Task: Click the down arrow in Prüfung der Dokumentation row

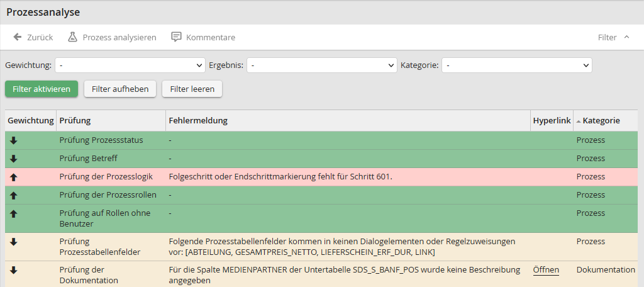Action: 13,270
